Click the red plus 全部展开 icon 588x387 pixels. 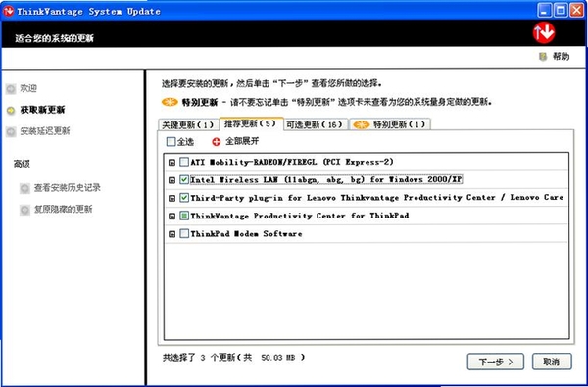[216, 142]
